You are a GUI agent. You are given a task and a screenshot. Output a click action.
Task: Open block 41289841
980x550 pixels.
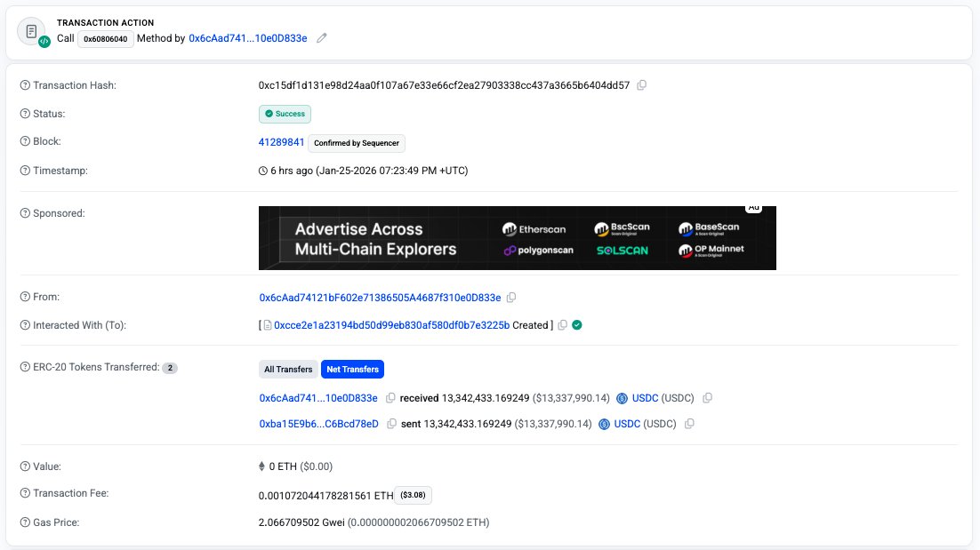[280, 141]
